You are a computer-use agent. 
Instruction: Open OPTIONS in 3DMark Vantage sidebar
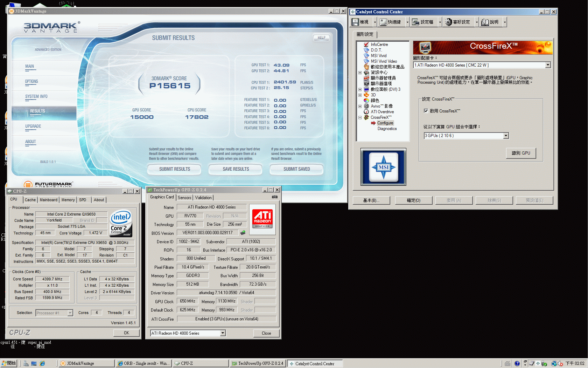(x=31, y=81)
